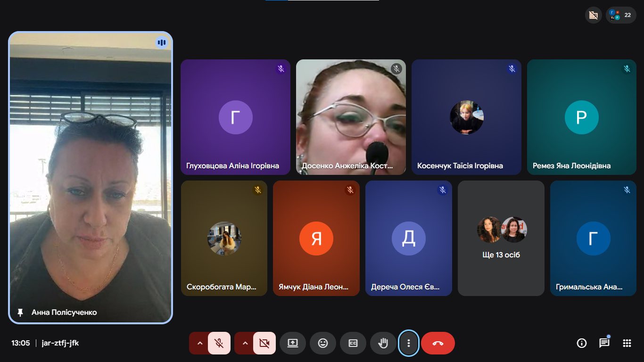Expand audio settings arrow beside microphone
The image size is (644, 362).
(200, 343)
